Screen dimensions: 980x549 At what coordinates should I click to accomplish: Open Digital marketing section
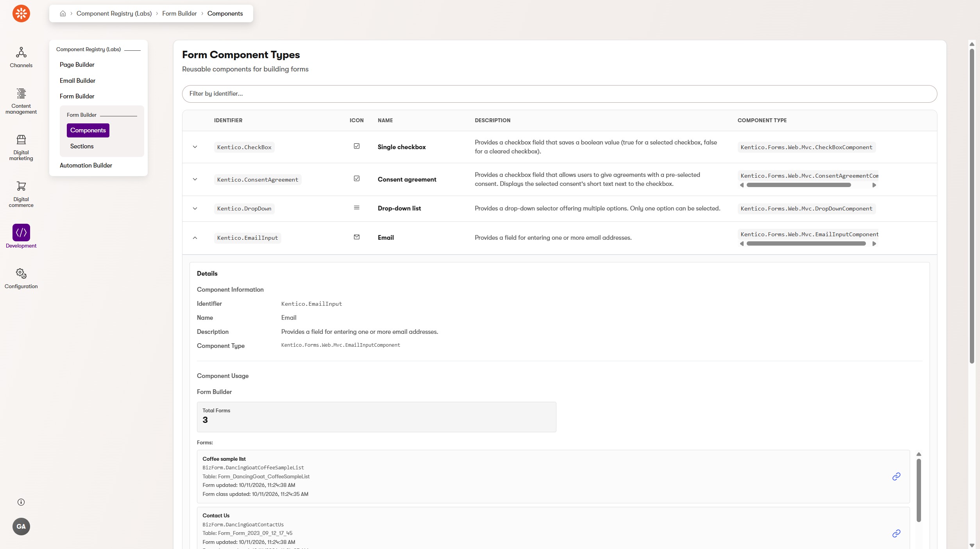tap(21, 148)
